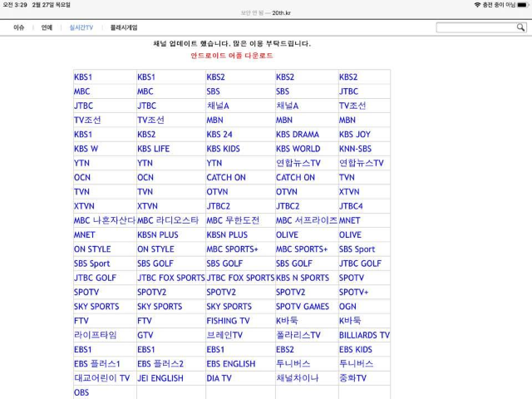The image size is (532, 399).
Task: Open the 채널차이나 channel link
Action: coord(298,378)
